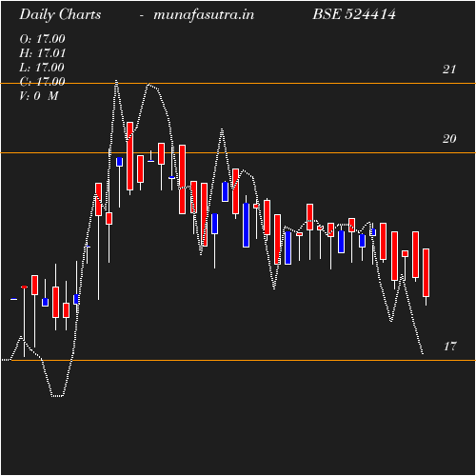Click the low value 'L: 17.00'

pyautogui.click(x=42, y=68)
